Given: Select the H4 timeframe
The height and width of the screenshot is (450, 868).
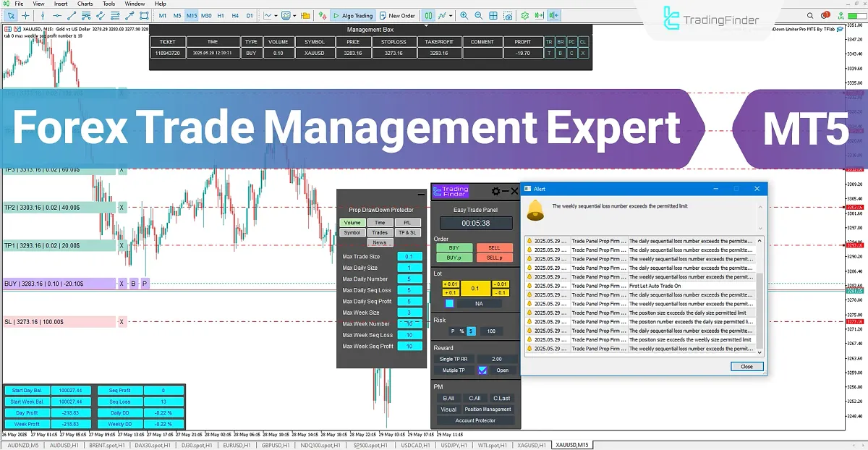Looking at the screenshot, I should (x=235, y=15).
